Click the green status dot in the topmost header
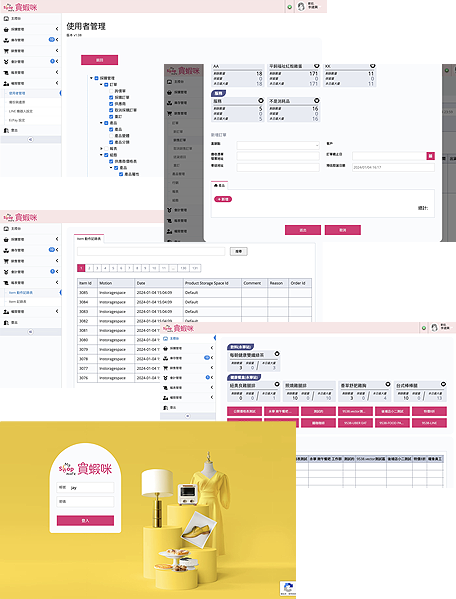 click(289, 7)
